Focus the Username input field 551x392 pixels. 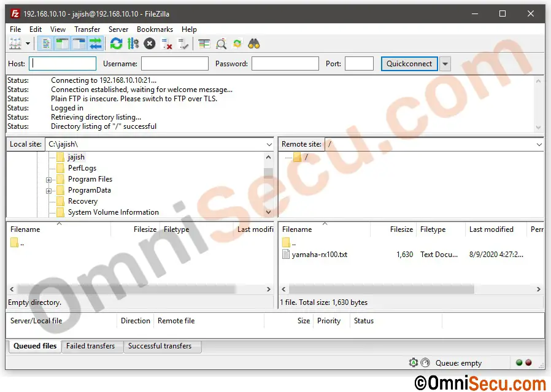click(175, 64)
